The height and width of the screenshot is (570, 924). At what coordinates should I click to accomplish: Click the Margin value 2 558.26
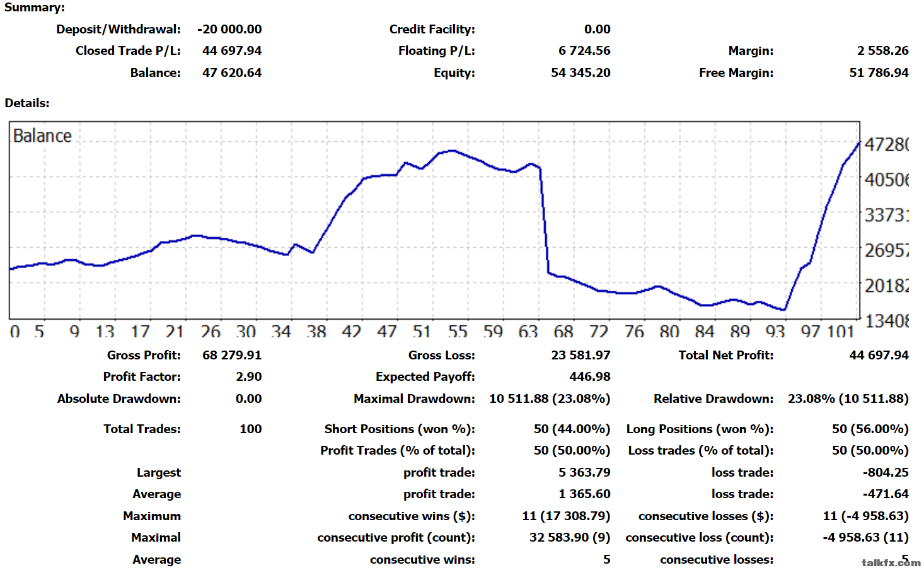[x=882, y=50]
